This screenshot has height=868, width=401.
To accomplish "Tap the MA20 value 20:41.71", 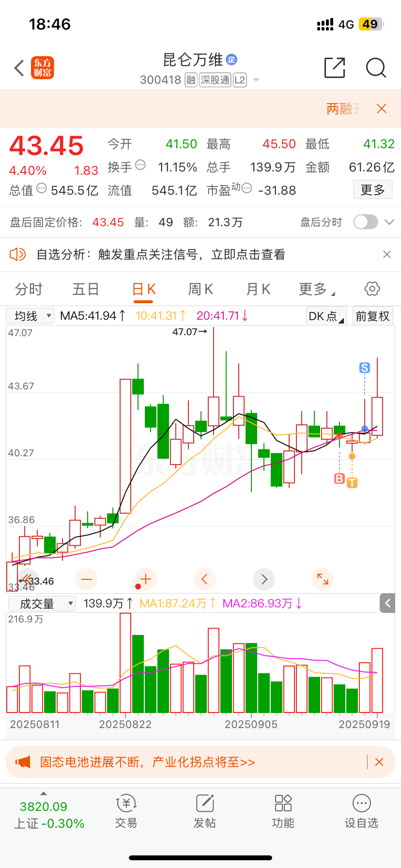I will point(222,316).
